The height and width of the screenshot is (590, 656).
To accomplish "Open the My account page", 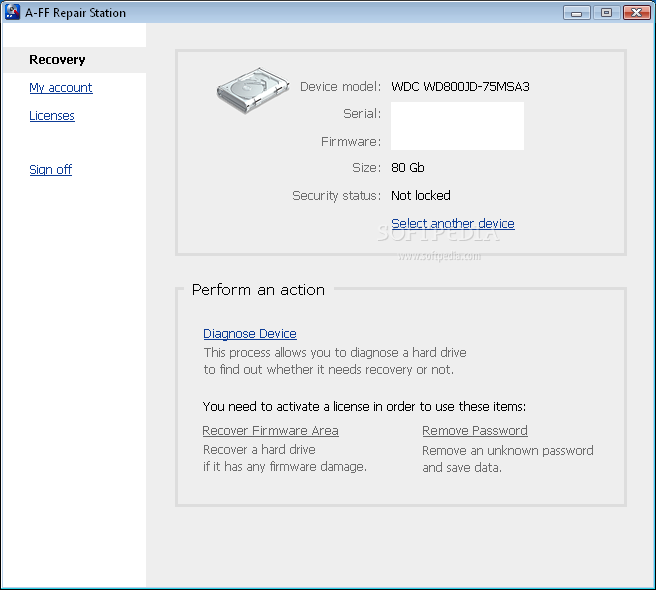I will coord(61,88).
